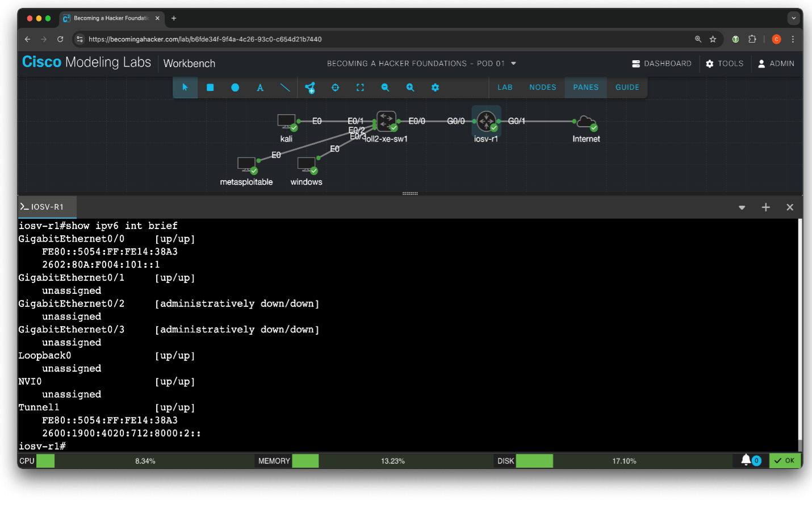Toggle the GUIDE panel button
This screenshot has width=812, height=507.
point(627,88)
